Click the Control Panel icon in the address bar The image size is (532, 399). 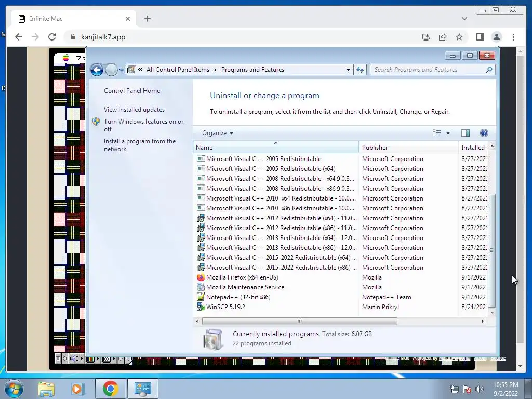click(x=131, y=70)
